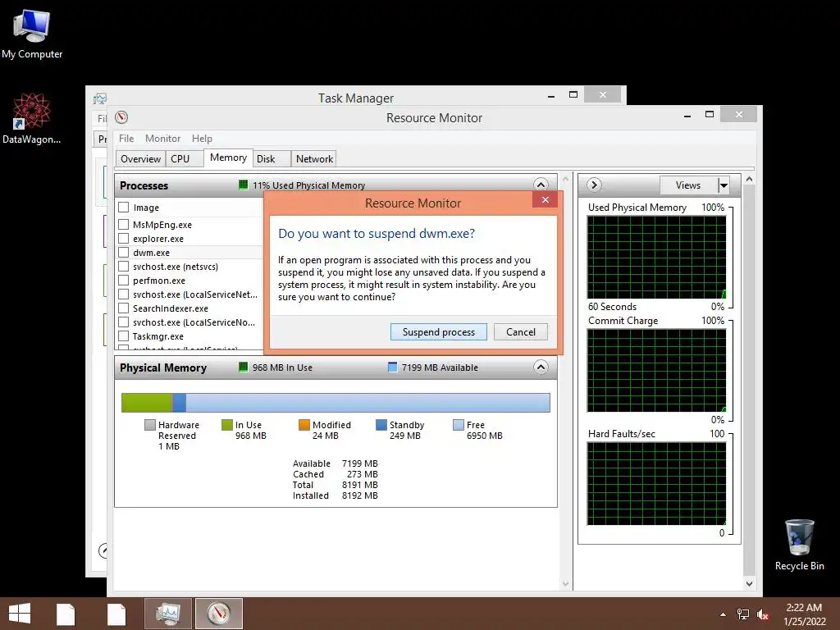The height and width of the screenshot is (630, 840).
Task: Open the network tray icon
Action: coord(743,614)
